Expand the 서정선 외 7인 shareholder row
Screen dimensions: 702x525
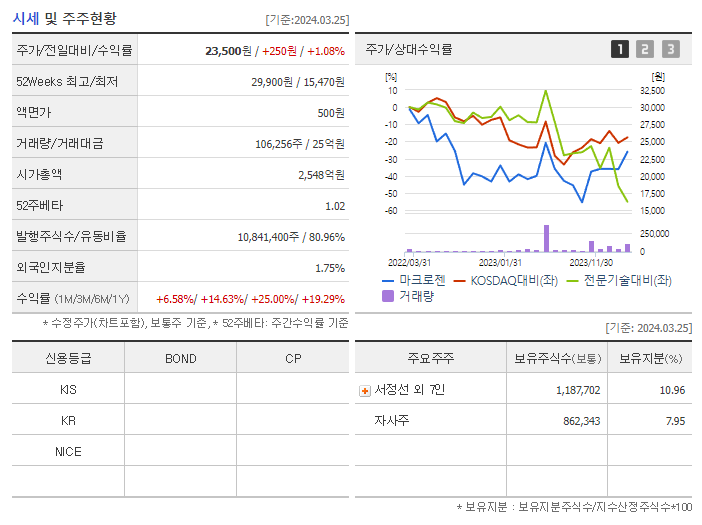(x=365, y=391)
